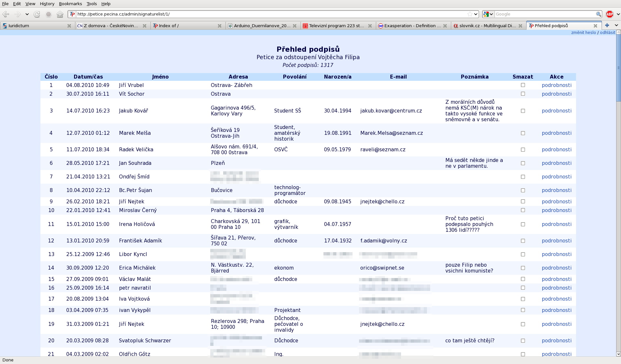This screenshot has height=364, width=621.
Task: Click the scrollbar up arrow
Action: tap(618, 32)
